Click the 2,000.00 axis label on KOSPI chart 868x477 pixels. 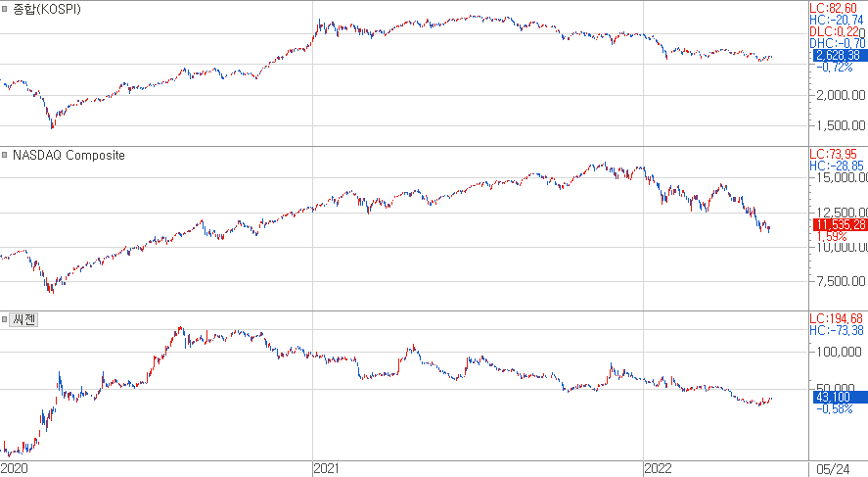click(841, 95)
